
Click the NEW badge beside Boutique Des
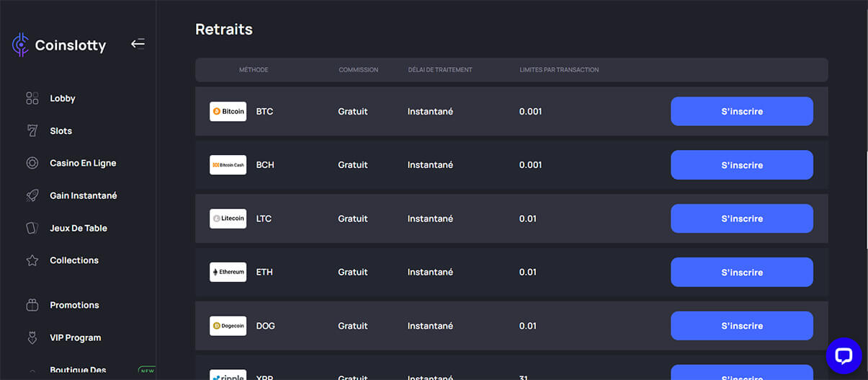pyautogui.click(x=147, y=371)
